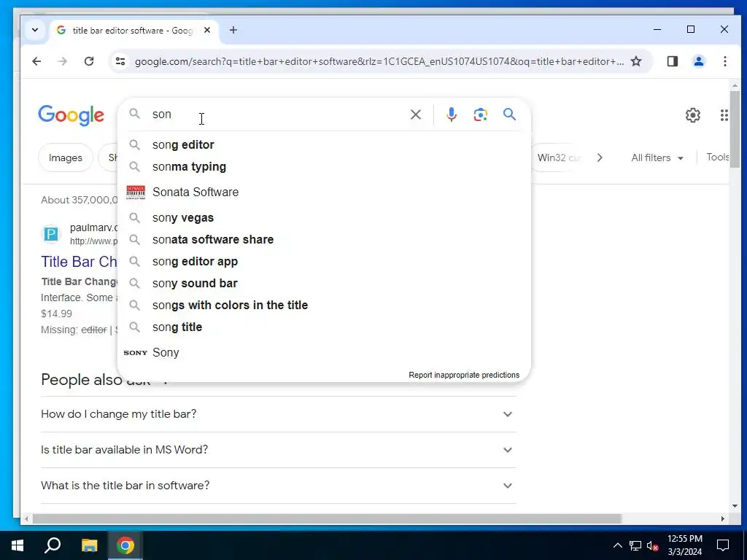Image resolution: width=747 pixels, height=560 pixels.
Task: Click the paulmarv site favicon
Action: click(x=51, y=234)
